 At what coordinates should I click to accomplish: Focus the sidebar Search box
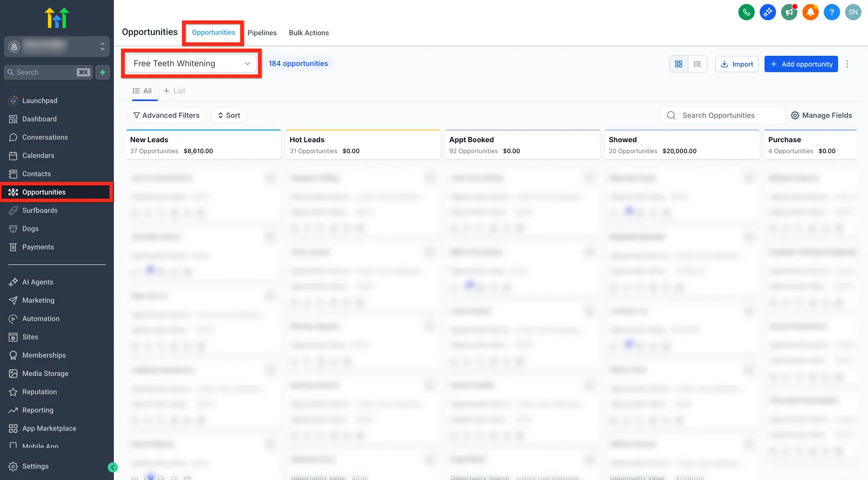tap(49, 72)
